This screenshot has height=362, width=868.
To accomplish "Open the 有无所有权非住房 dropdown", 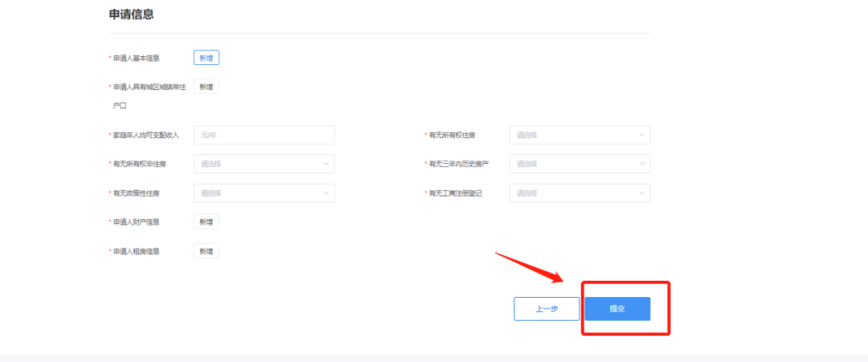I will (264, 164).
